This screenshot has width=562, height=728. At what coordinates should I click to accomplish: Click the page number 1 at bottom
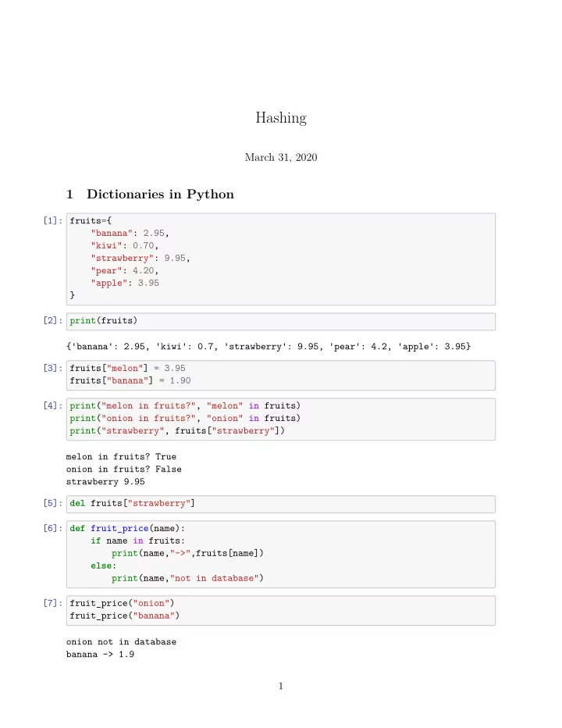281,687
